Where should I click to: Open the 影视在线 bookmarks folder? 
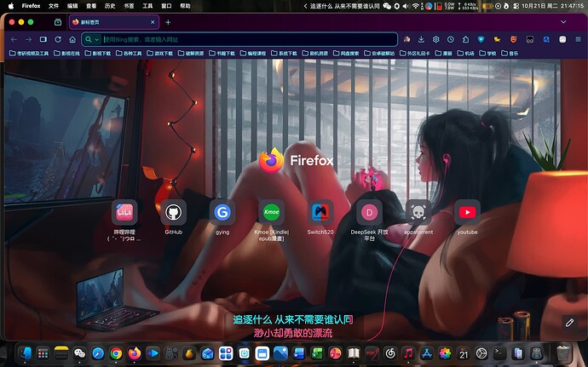coord(66,54)
